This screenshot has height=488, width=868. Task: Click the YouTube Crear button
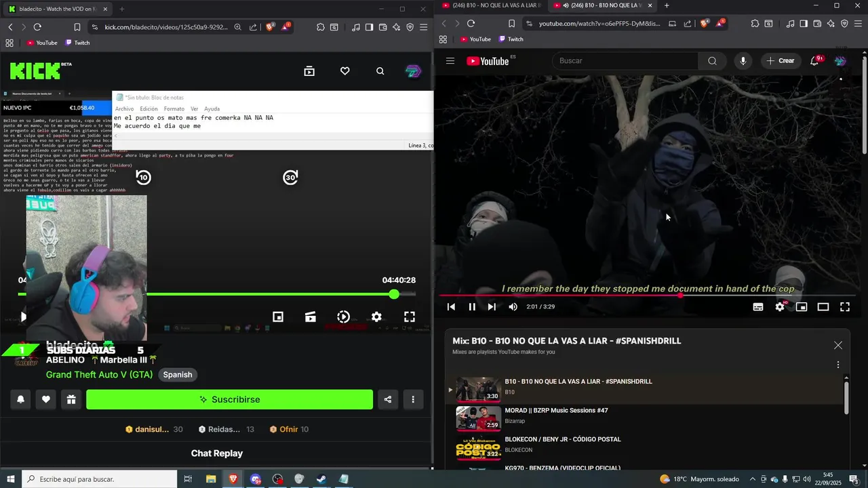(x=781, y=61)
